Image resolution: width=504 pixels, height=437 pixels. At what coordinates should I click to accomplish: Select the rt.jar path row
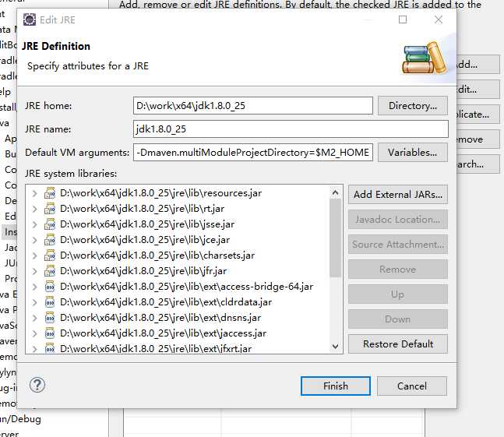click(142, 209)
